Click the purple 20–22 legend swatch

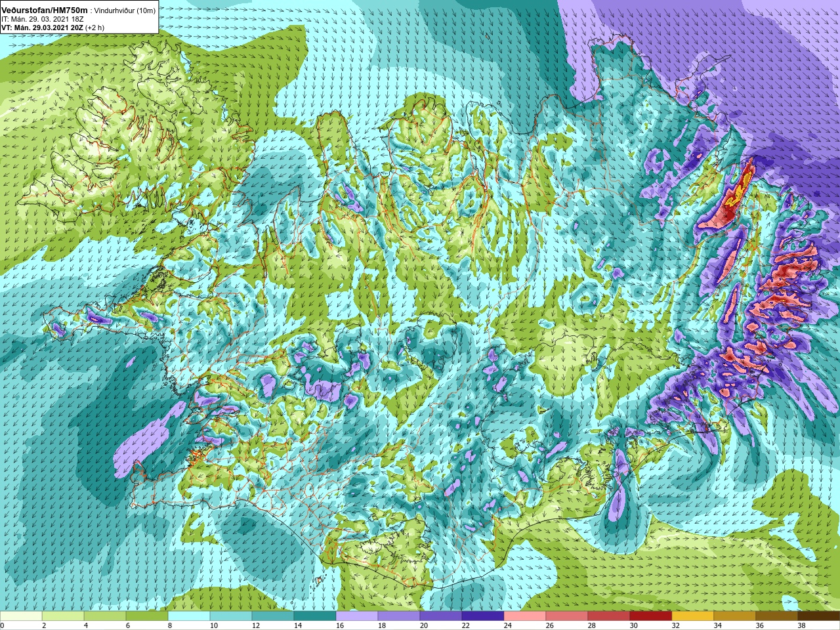(x=441, y=617)
